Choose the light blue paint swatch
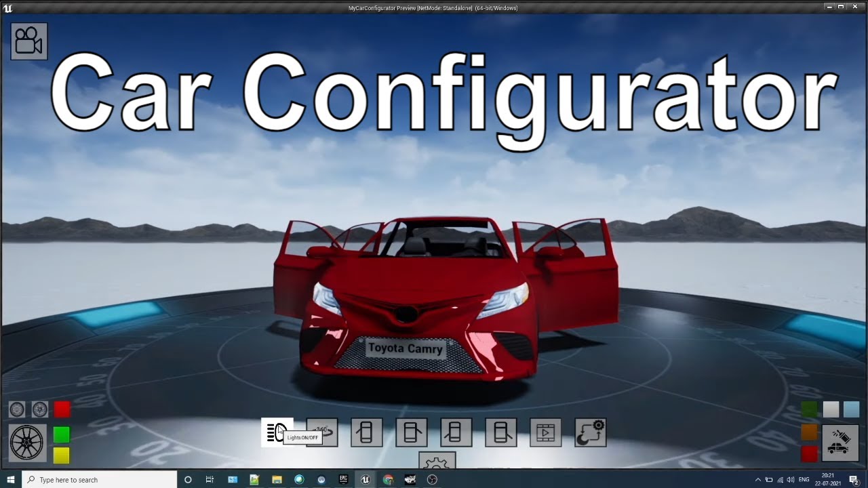Viewport: 868px width, 488px height. (x=852, y=409)
